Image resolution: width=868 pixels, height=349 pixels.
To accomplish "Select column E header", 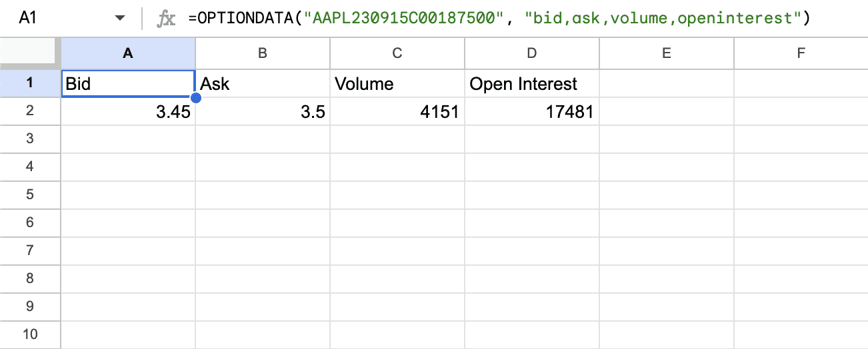I will [x=667, y=53].
